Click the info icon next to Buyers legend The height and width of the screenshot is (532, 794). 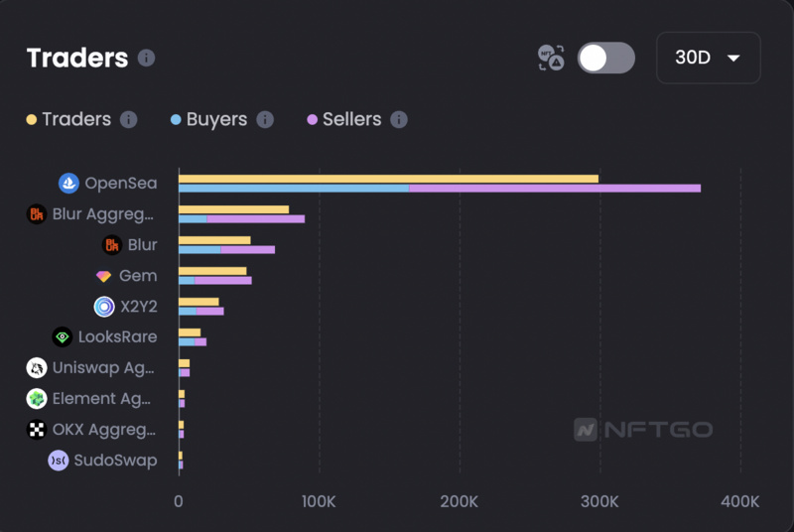pos(265,119)
